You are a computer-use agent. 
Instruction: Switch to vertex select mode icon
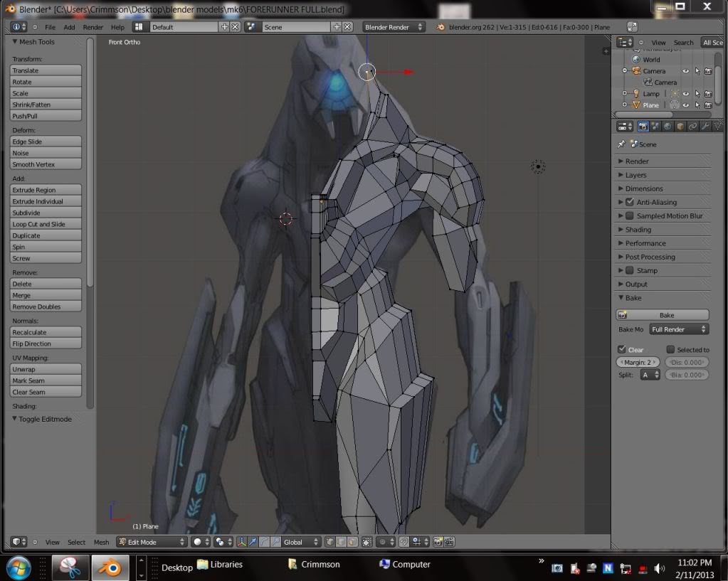pyautogui.click(x=330, y=542)
